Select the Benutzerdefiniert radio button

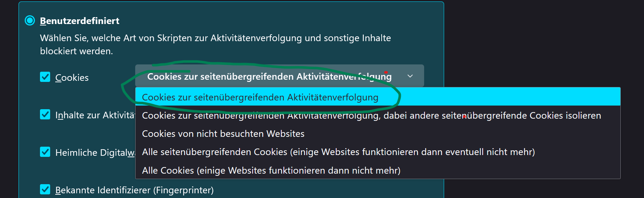pyautogui.click(x=30, y=20)
